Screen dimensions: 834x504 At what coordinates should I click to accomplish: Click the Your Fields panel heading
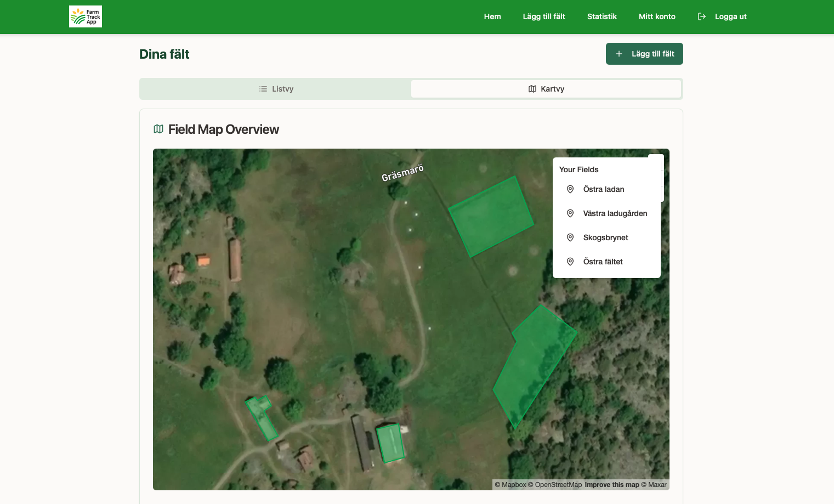coord(579,169)
